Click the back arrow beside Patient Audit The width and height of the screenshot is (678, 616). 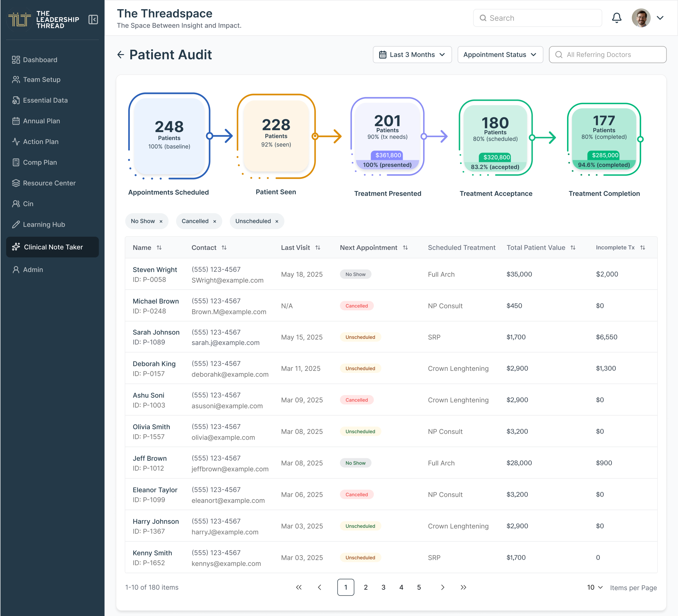pyautogui.click(x=121, y=55)
